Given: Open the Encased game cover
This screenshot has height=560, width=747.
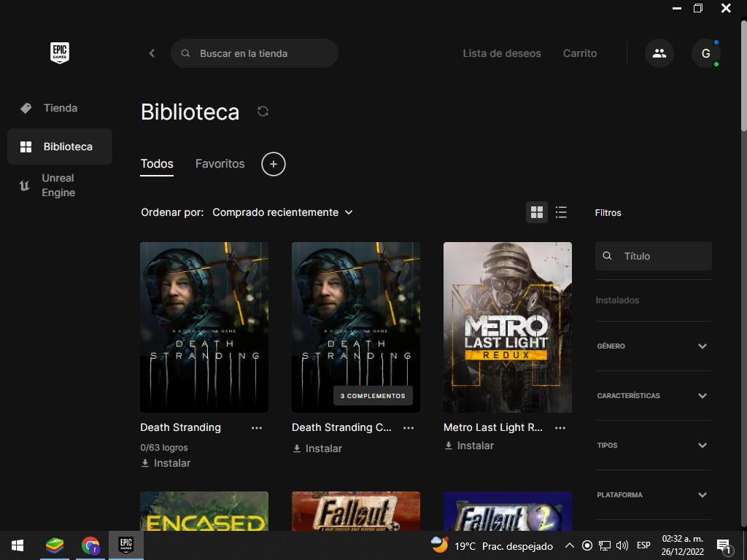Looking at the screenshot, I should (204, 511).
